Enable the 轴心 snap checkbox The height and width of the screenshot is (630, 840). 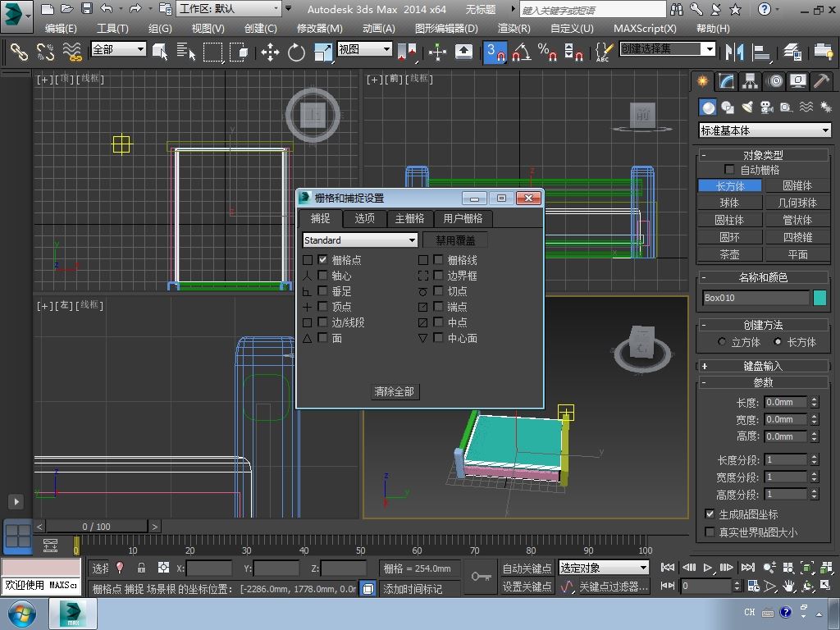pos(322,276)
